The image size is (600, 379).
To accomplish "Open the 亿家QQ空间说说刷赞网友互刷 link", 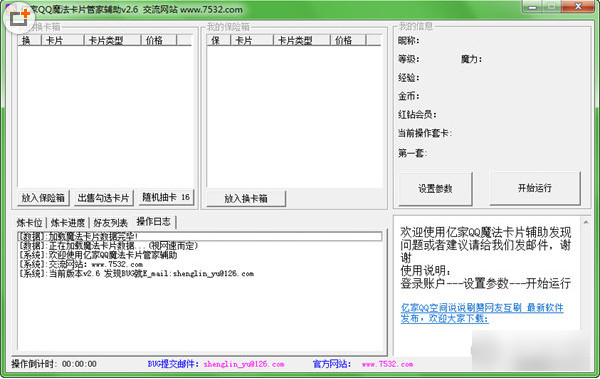I will (482, 313).
